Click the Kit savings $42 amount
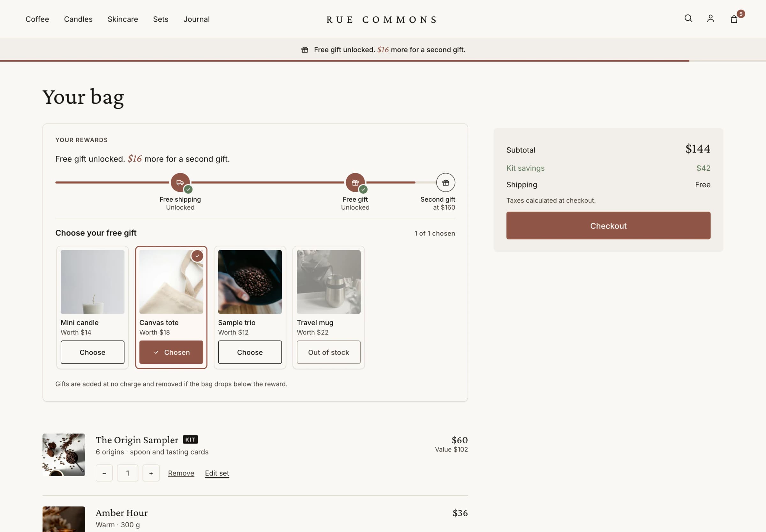This screenshot has width=766, height=532. click(703, 168)
